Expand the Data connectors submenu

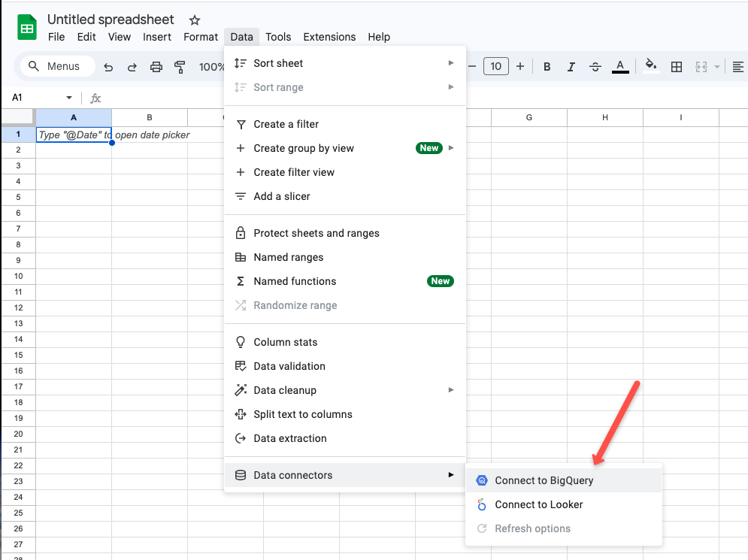coord(345,475)
